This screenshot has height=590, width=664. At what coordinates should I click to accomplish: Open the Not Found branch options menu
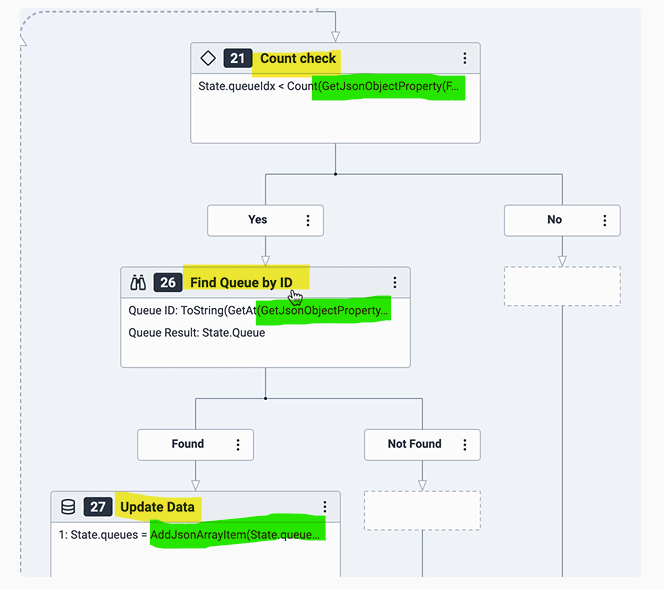pyautogui.click(x=465, y=444)
